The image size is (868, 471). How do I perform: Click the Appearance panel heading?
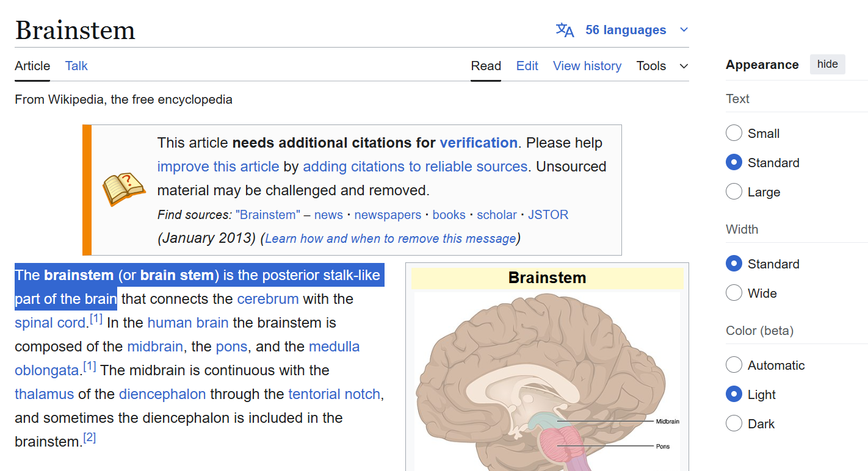tap(762, 65)
